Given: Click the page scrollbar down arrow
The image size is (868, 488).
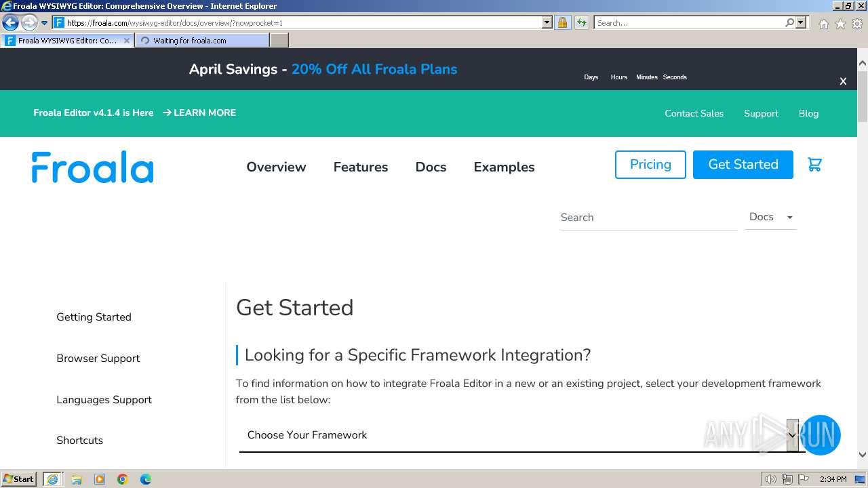Looking at the screenshot, I should tap(863, 455).
